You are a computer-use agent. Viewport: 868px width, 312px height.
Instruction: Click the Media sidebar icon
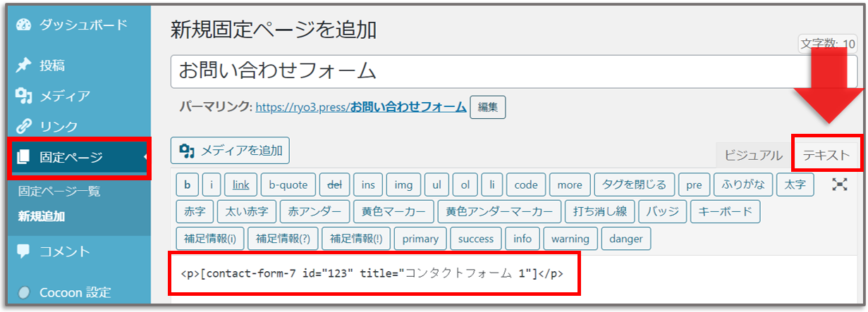24,96
